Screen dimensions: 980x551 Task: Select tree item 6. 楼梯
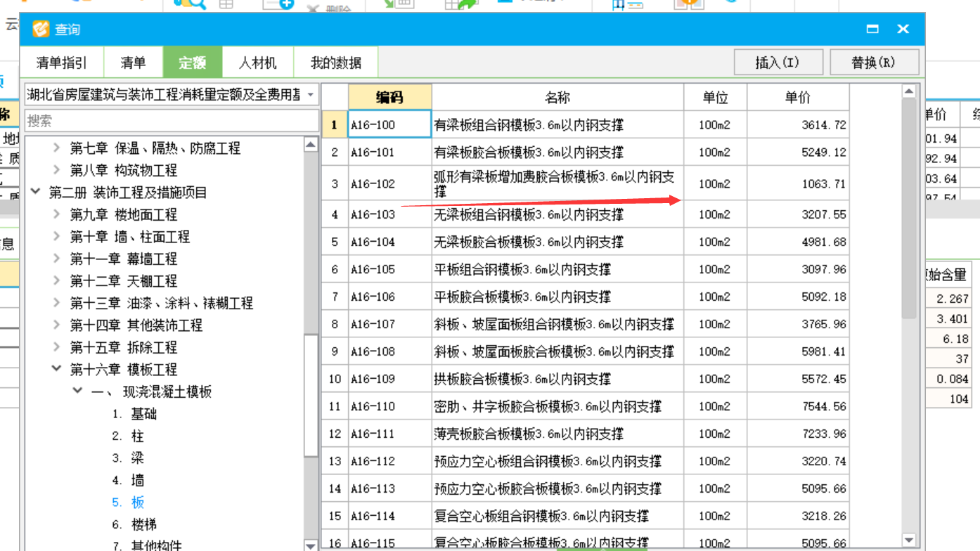click(134, 525)
